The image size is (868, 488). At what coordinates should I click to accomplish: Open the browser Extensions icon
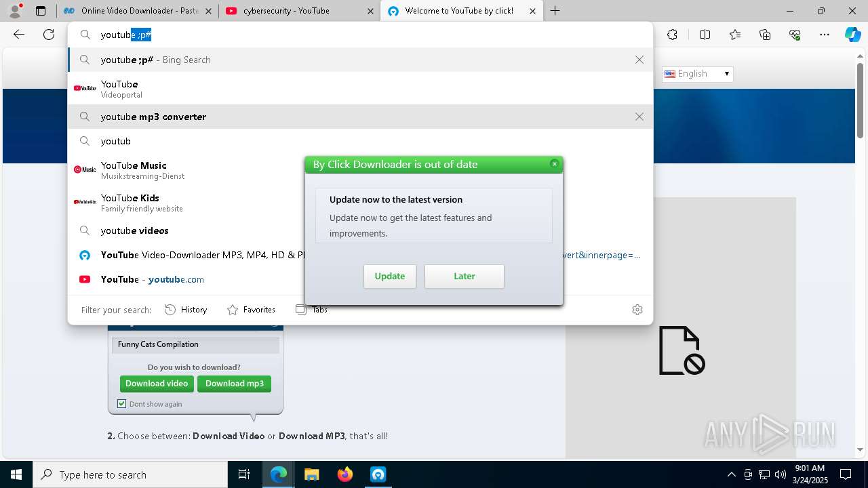point(672,35)
